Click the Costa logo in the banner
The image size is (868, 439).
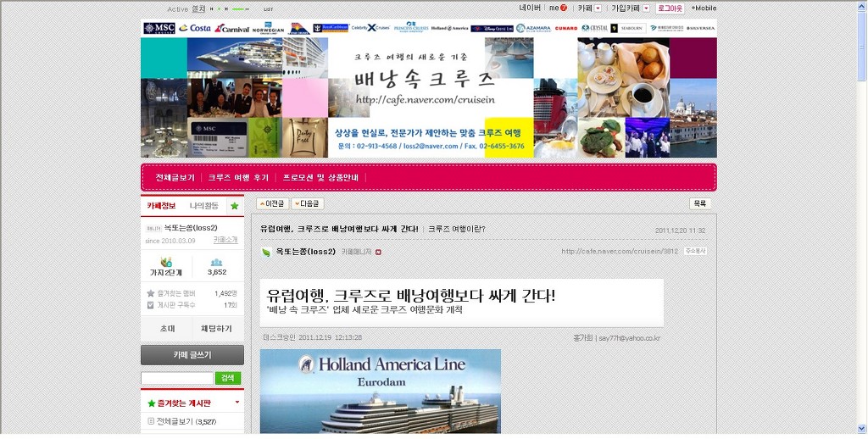click(x=195, y=28)
